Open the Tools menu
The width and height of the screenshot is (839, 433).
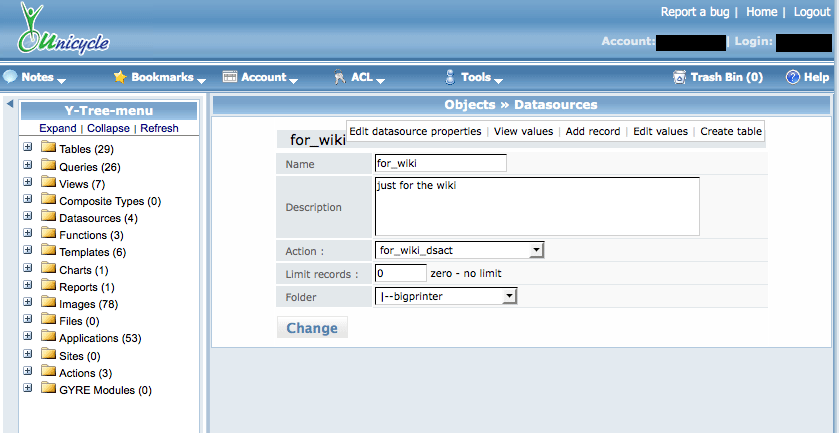pos(474,77)
